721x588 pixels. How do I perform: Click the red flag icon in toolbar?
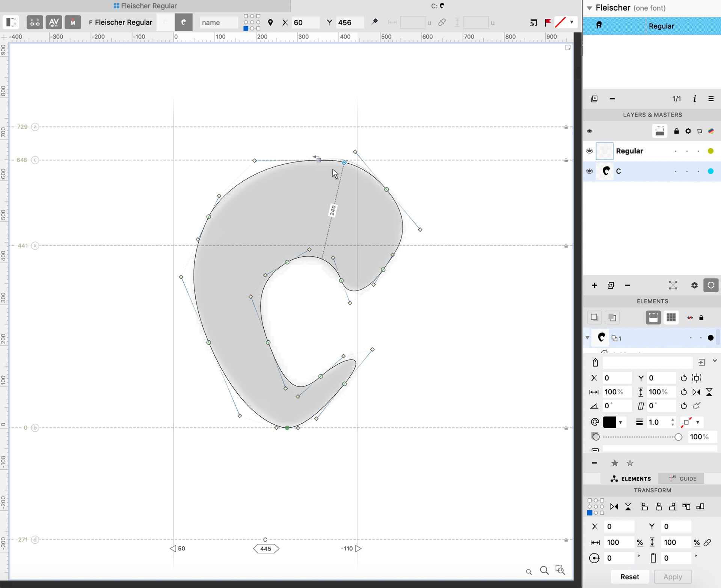click(x=548, y=22)
